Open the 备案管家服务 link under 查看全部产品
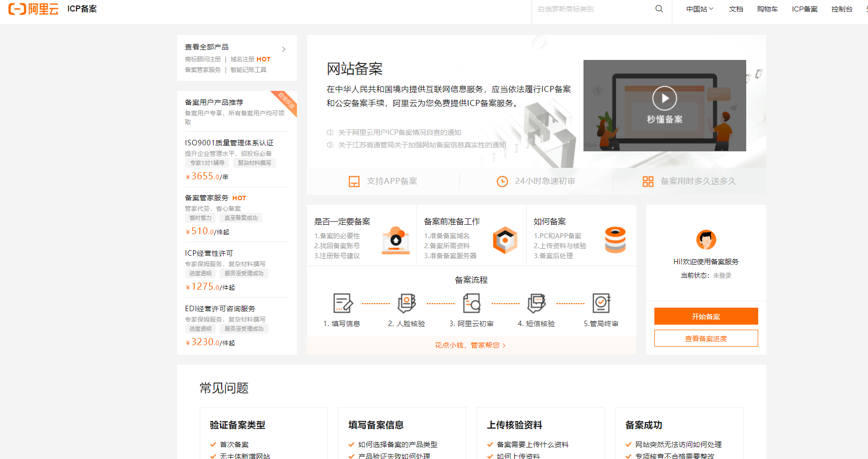 tap(203, 70)
